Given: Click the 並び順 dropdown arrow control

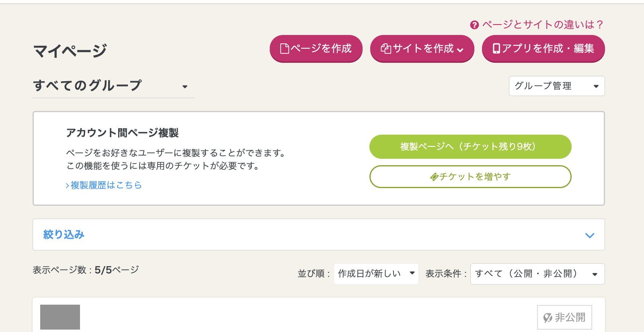Looking at the screenshot, I should [412, 273].
